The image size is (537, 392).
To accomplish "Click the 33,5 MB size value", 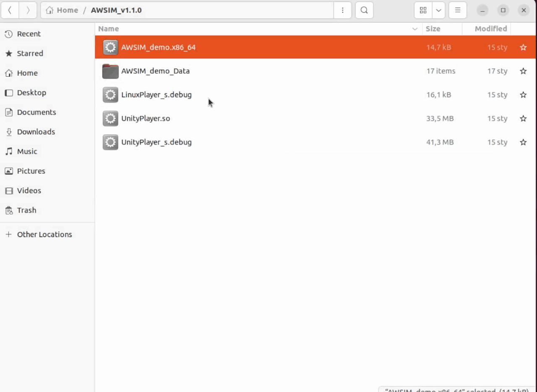I will pos(440,118).
